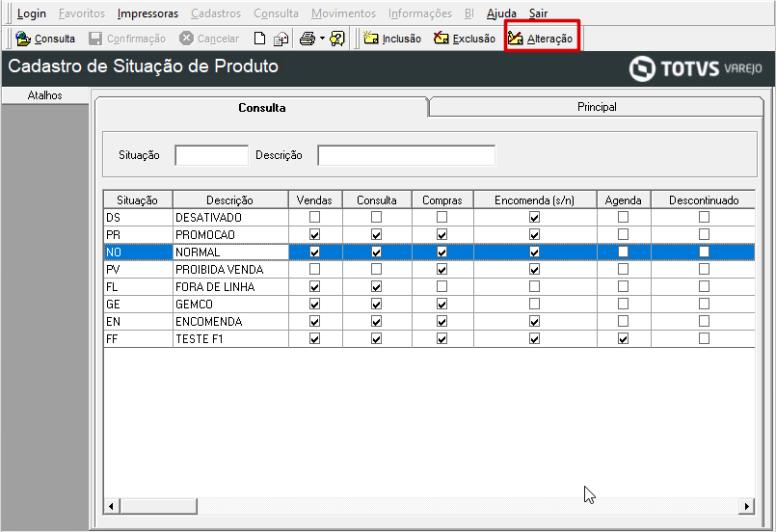Click the Sair menu item
This screenshot has width=776, height=532.
[538, 13]
